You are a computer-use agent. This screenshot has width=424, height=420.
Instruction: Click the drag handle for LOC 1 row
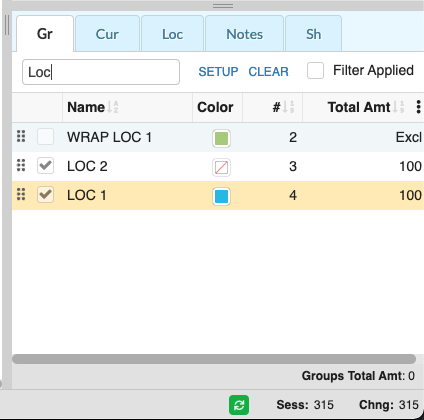[x=21, y=194]
